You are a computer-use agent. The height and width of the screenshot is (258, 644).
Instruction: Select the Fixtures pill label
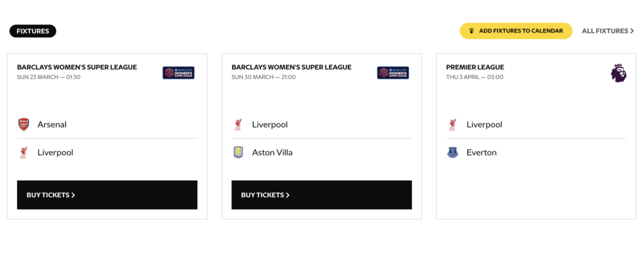[x=33, y=31]
